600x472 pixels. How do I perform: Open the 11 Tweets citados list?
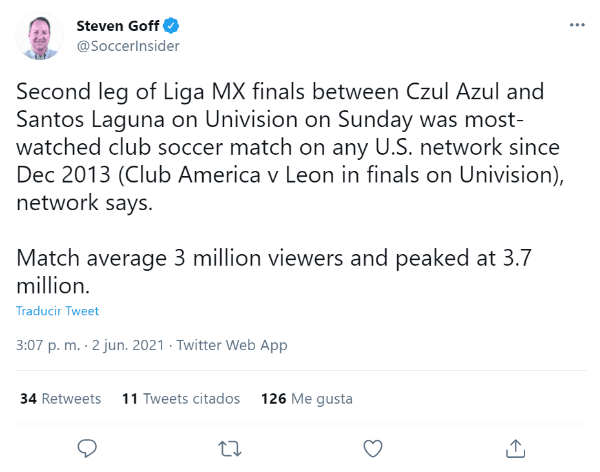[x=180, y=398]
